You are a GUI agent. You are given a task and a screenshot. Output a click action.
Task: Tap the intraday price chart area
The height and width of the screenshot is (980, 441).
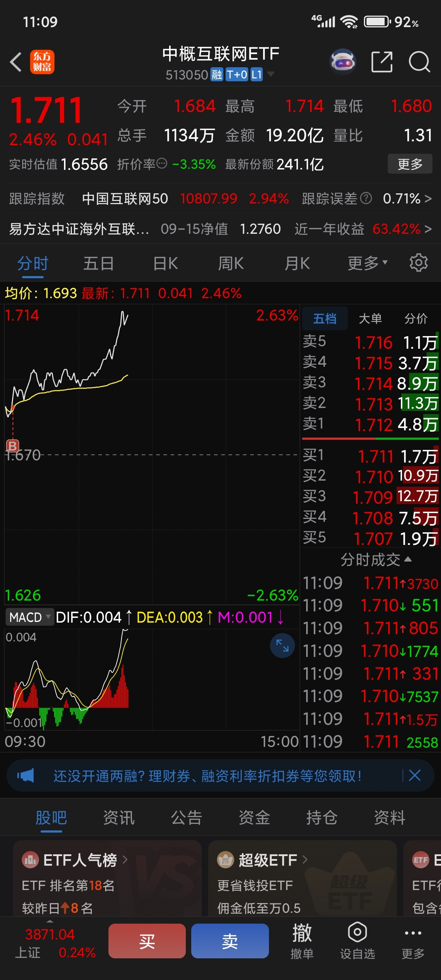[x=151, y=454]
